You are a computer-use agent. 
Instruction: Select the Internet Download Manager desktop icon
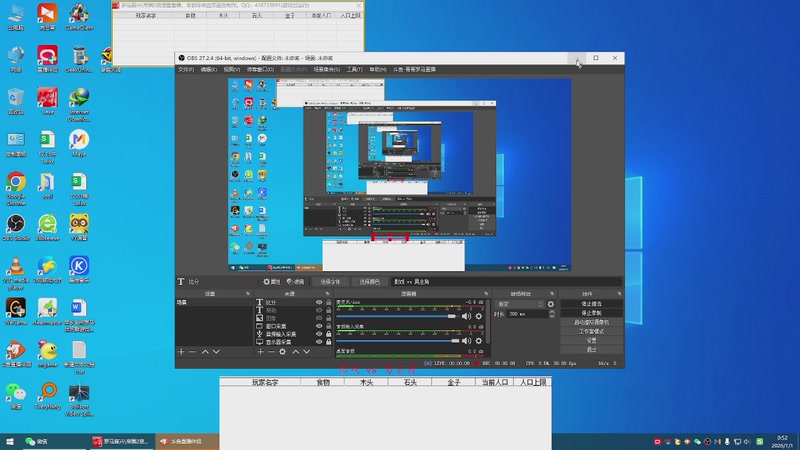click(x=79, y=105)
